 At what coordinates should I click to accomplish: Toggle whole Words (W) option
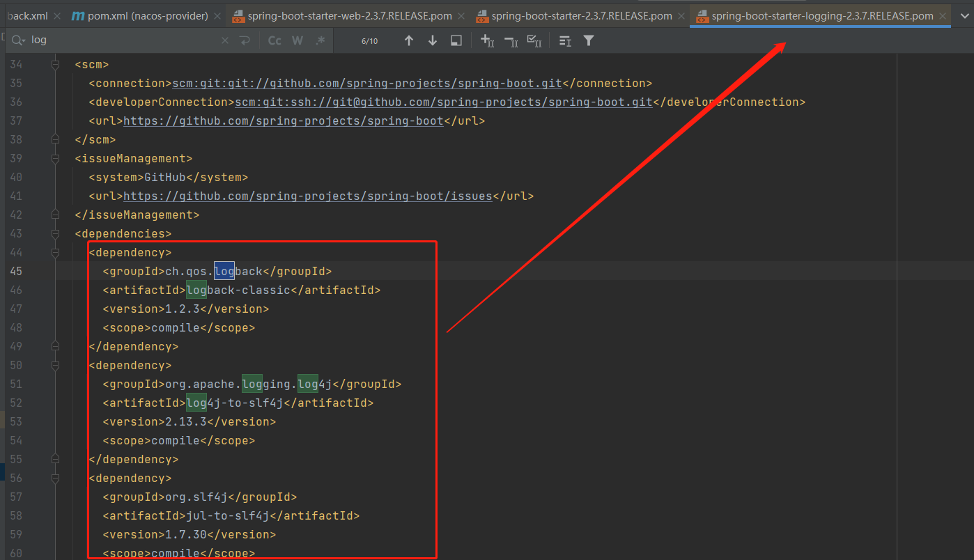(297, 41)
